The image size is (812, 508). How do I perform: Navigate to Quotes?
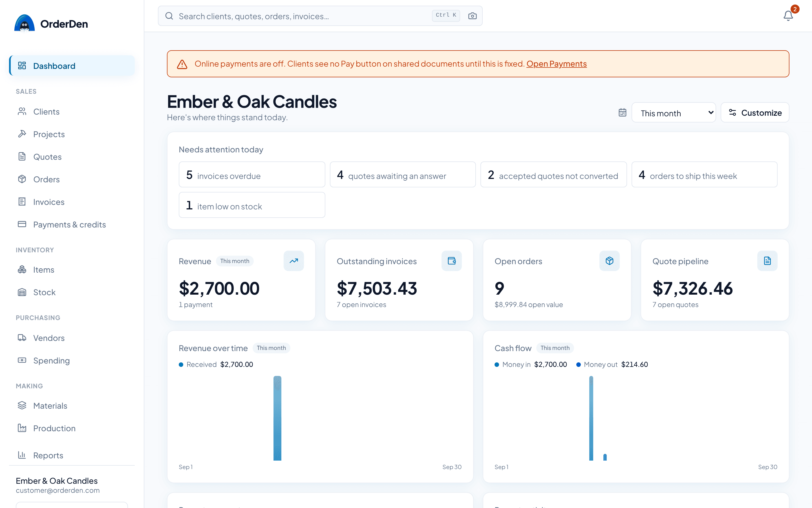72,157
